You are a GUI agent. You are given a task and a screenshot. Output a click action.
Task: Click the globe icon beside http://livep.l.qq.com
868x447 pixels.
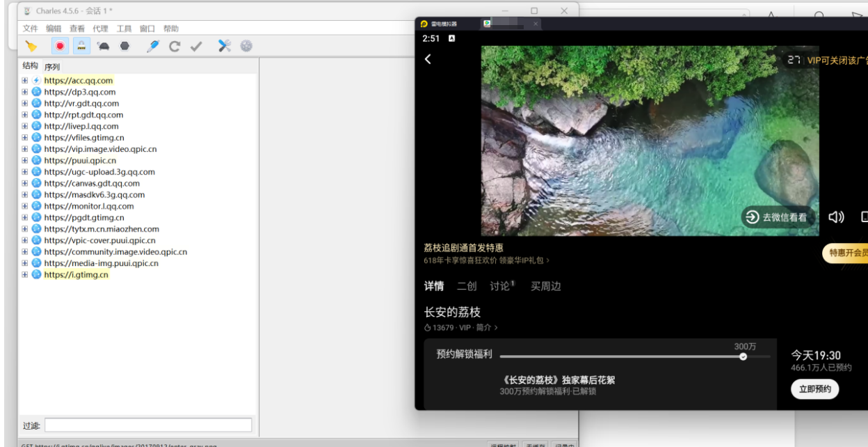coord(36,126)
